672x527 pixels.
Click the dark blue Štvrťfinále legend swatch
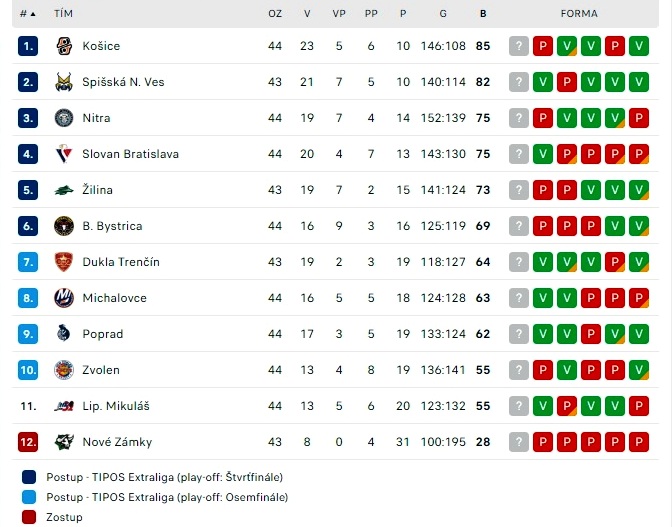click(x=29, y=477)
